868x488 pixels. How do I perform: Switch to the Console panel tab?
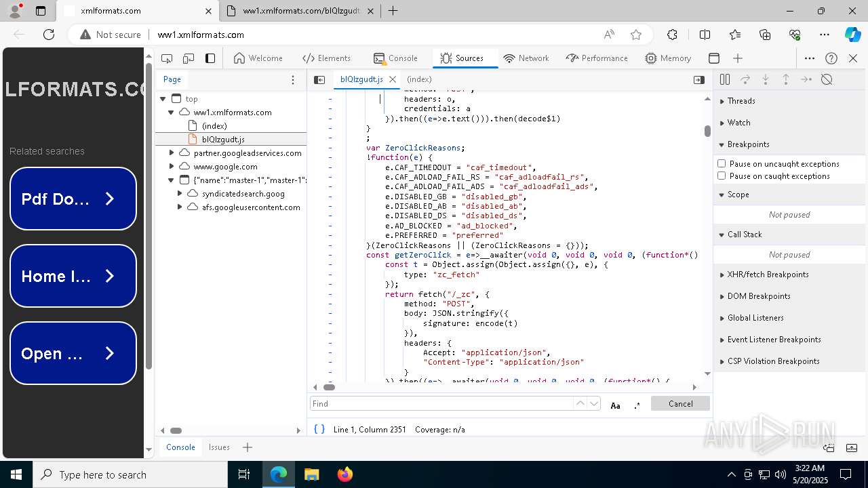395,58
